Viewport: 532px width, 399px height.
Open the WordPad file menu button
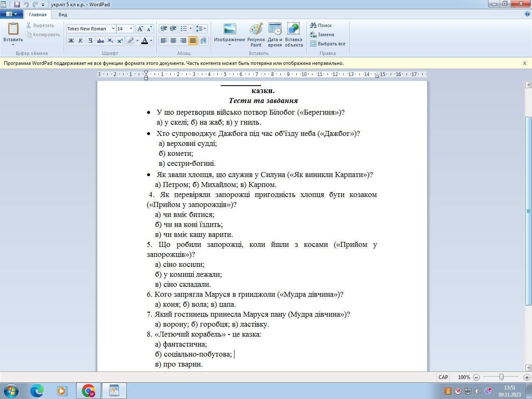click(x=12, y=15)
